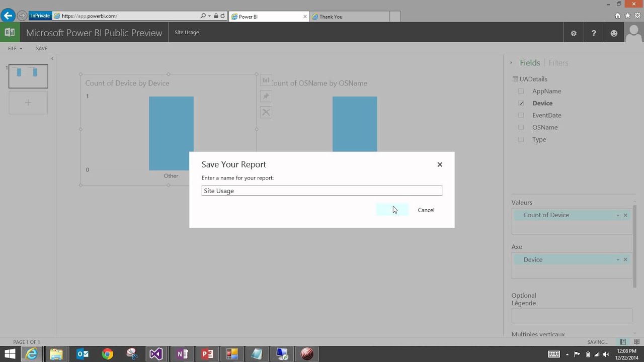Check the AppName field checkbox
644x362 pixels.
coord(521,91)
